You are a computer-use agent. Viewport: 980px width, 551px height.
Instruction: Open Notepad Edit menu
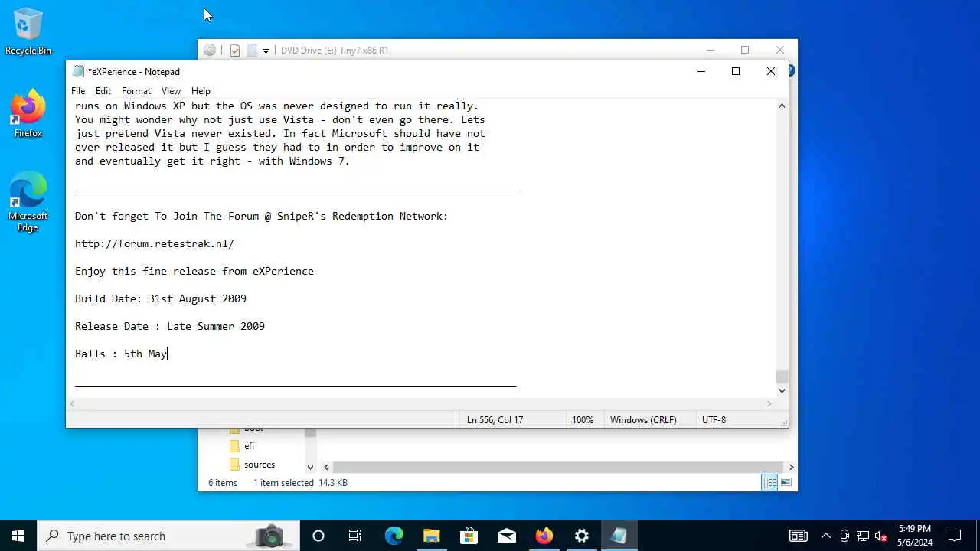(x=103, y=90)
